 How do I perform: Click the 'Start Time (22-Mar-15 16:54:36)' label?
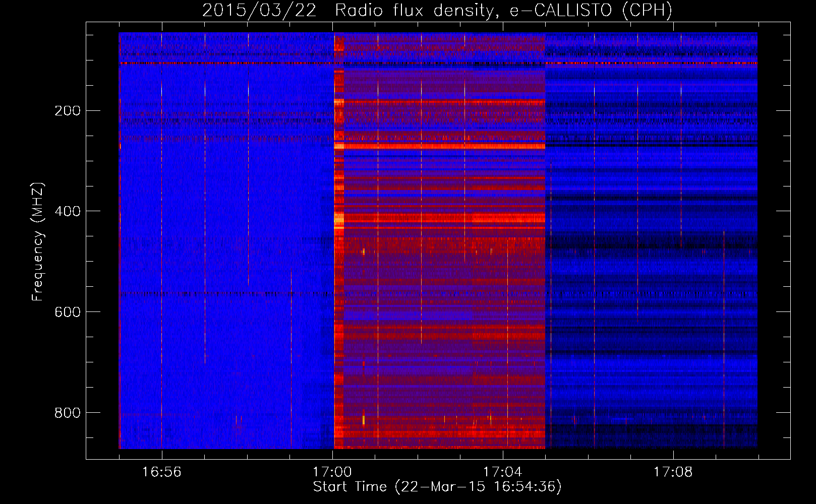click(x=437, y=487)
